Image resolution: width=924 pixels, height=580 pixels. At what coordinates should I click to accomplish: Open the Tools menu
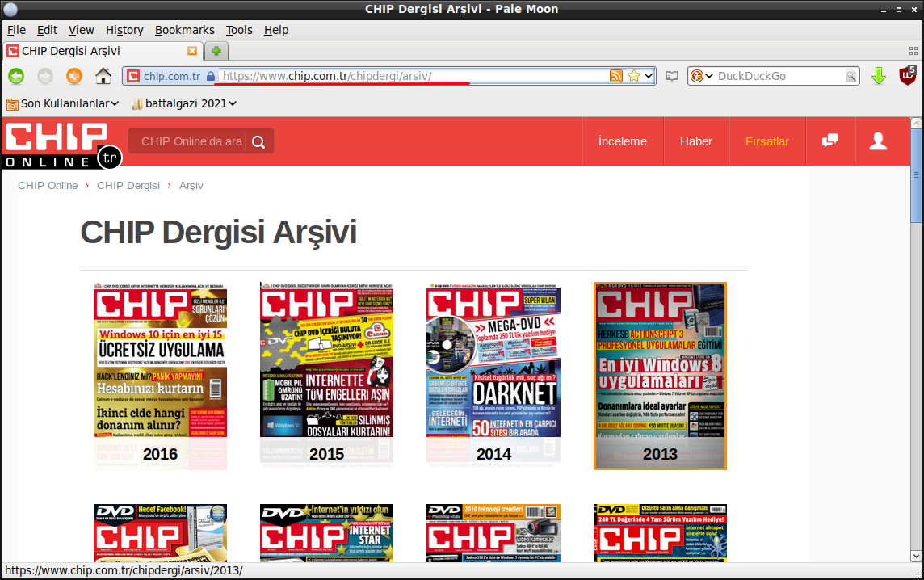(x=239, y=30)
